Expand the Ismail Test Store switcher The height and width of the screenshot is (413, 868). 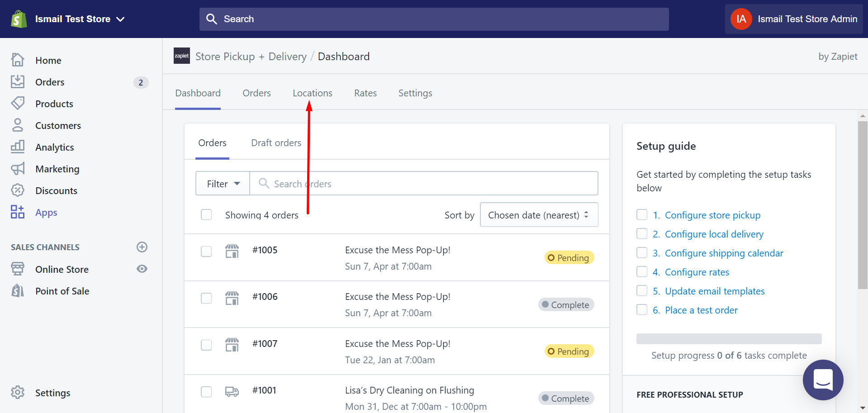pos(80,19)
